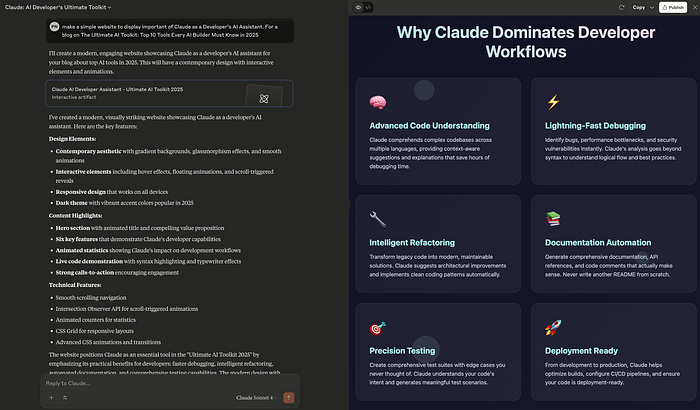Click the Hero section bullet text
Viewport: 700px width, 410px height.
tap(140, 228)
